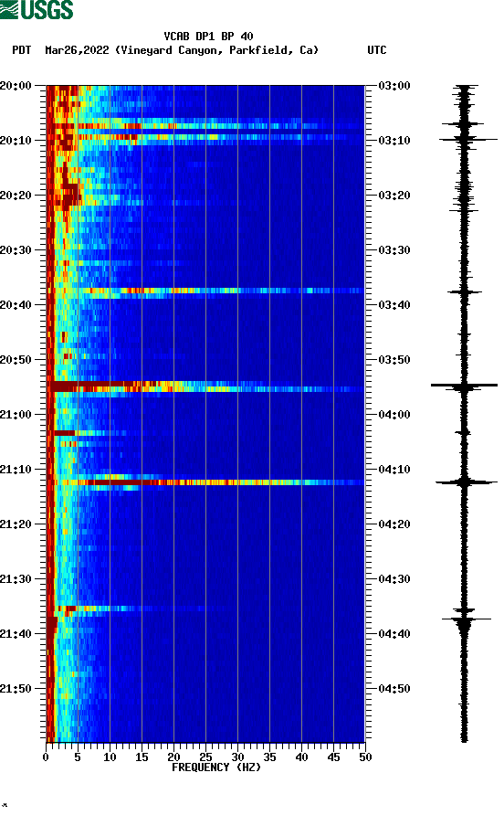Click the seismogram spike near 03:10 UTC
504x815 pixels.
[467, 139]
